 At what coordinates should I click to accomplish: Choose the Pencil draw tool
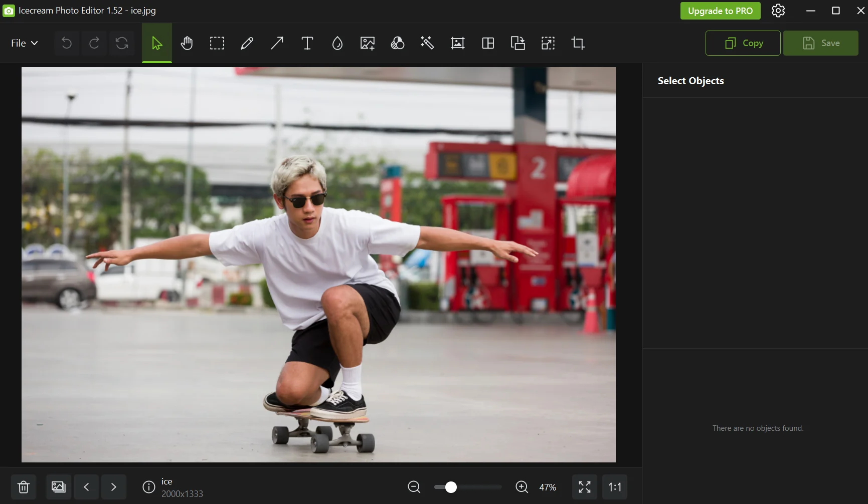pyautogui.click(x=247, y=44)
